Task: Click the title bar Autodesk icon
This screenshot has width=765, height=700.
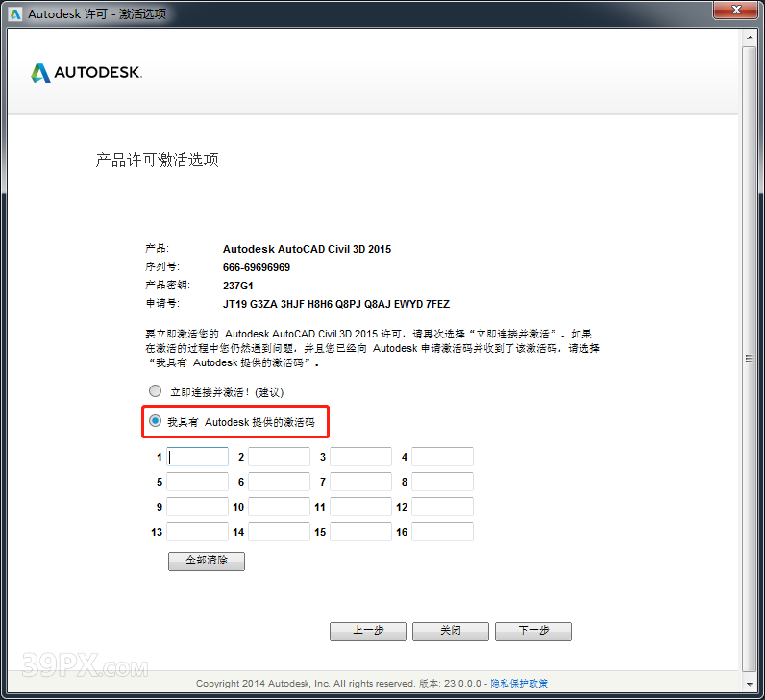Action: point(15,14)
